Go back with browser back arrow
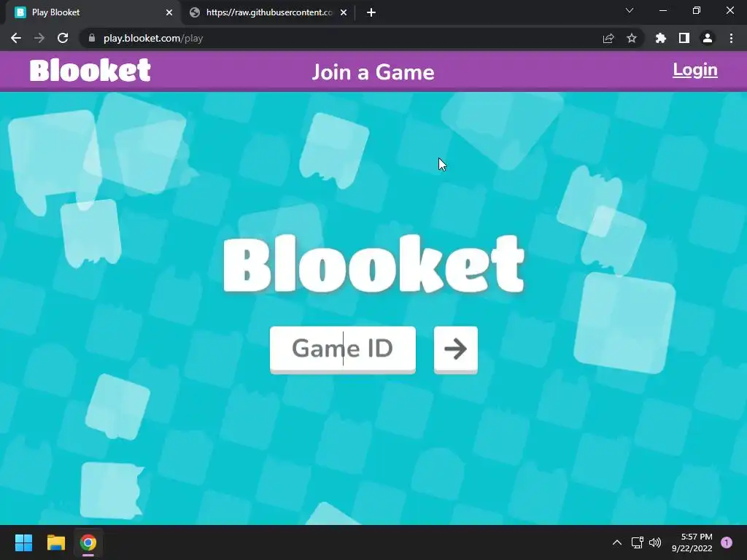This screenshot has height=560, width=747. (16, 38)
